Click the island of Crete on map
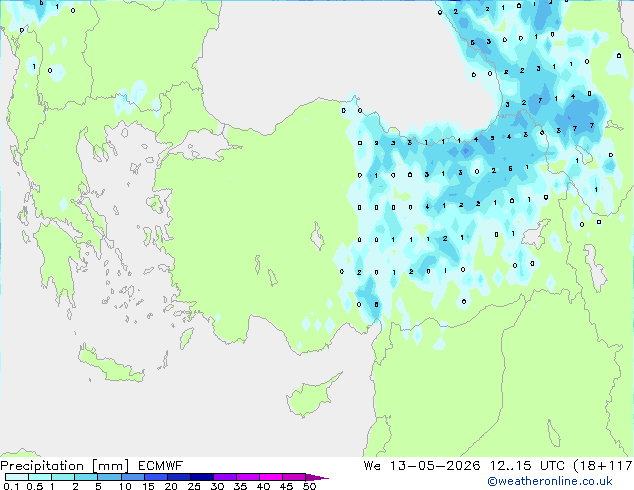This screenshot has height=490, width=634. pyautogui.click(x=110, y=365)
